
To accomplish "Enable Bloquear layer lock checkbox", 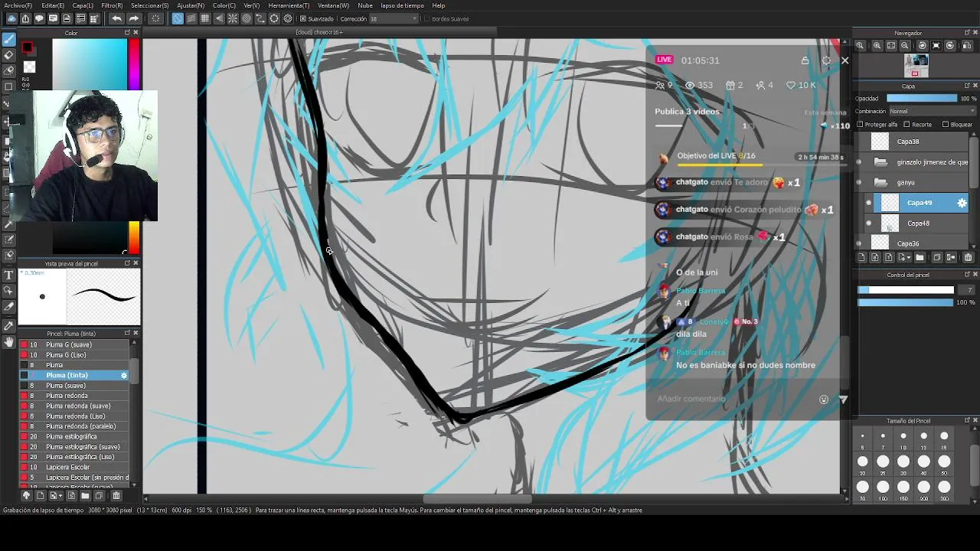I will (946, 125).
